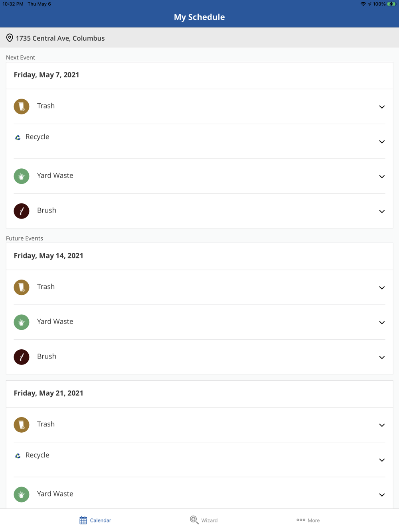Tap the Yard Waste icon under May 7
The width and height of the screenshot is (399, 532).
[x=22, y=176]
